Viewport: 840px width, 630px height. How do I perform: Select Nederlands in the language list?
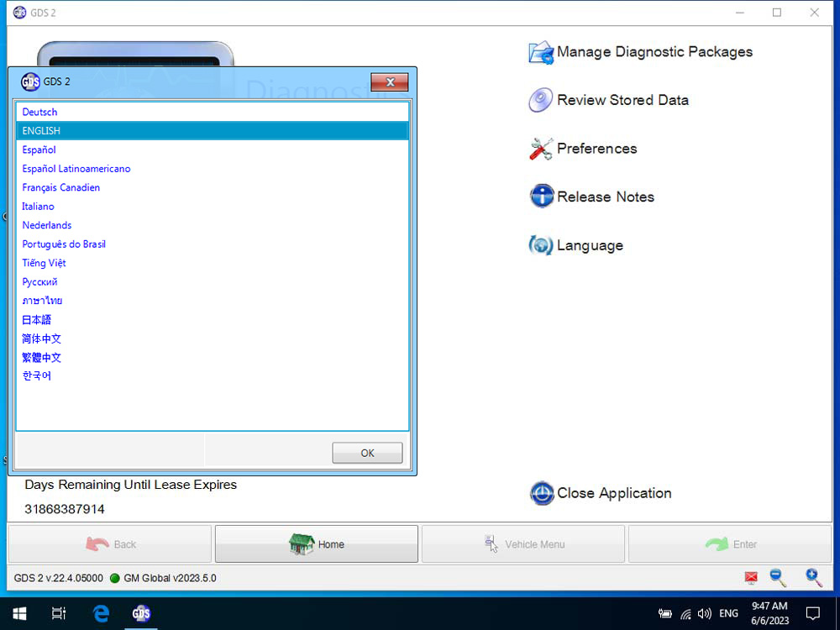click(x=213, y=225)
